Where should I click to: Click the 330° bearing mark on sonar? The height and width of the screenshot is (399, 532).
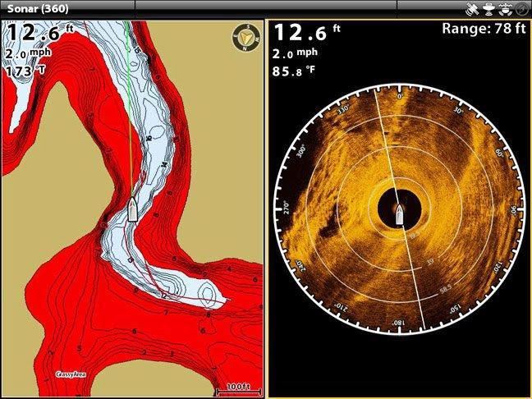tap(344, 110)
